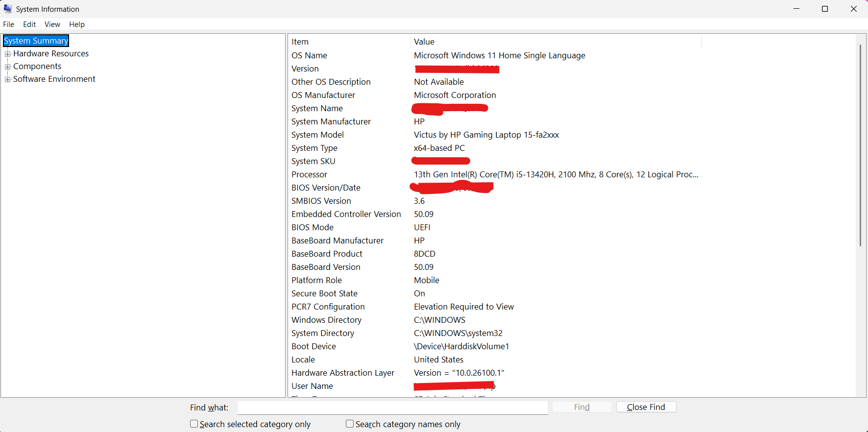Click the 13th Gen Intel Core processor value
Screen dimensions: 868x432
pyautogui.click(x=556, y=174)
